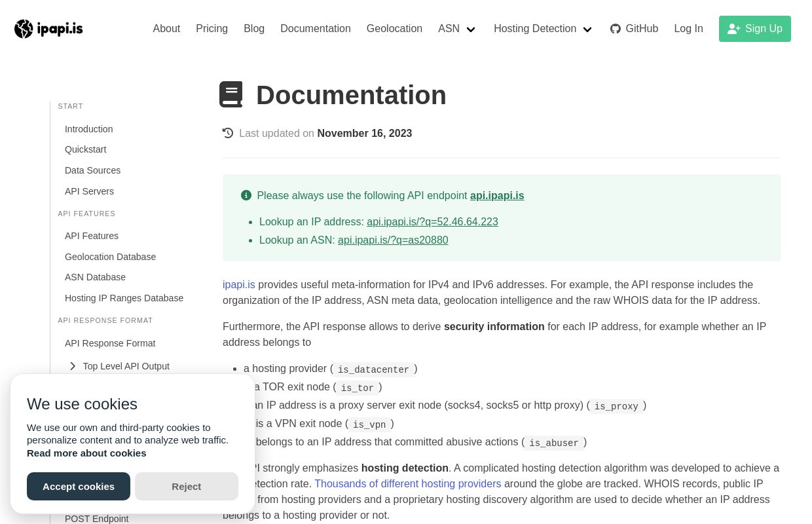The height and width of the screenshot is (524, 812).
Task: Click the Documentation page heading
Action: (351, 95)
